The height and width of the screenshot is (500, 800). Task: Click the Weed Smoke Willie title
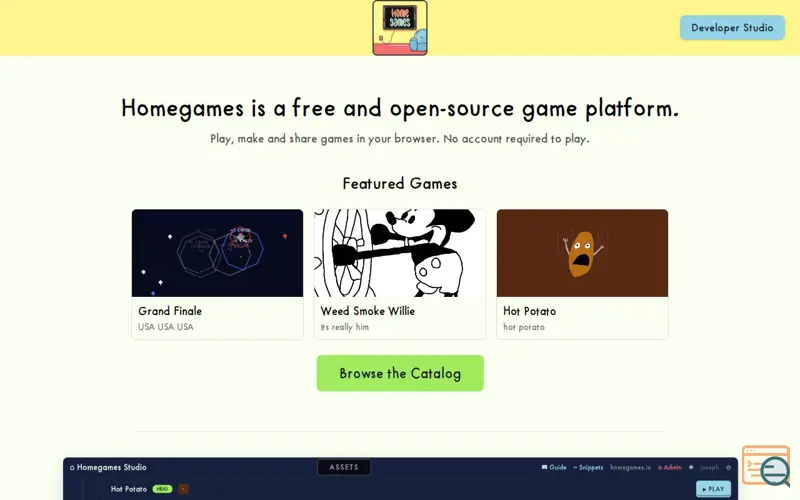tap(367, 311)
